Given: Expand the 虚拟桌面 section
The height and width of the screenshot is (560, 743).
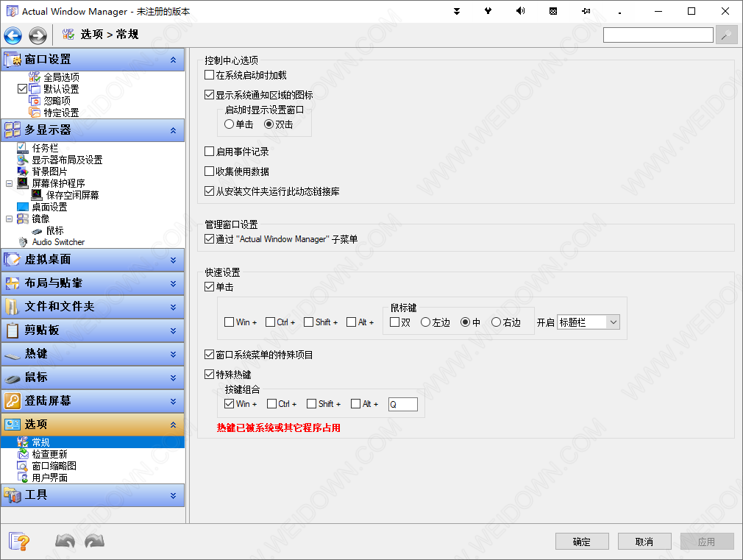Looking at the screenshot, I should 174,260.
